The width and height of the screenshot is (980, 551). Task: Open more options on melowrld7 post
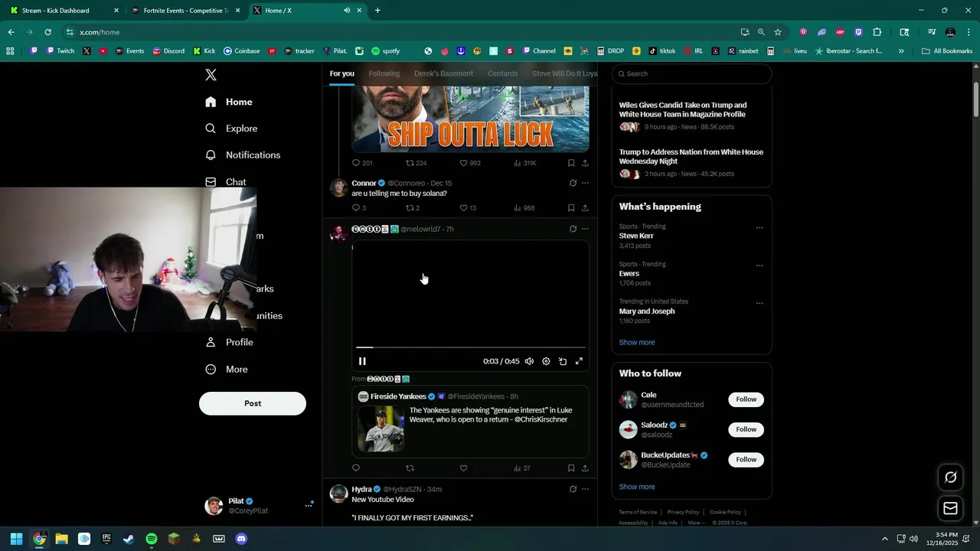point(585,229)
